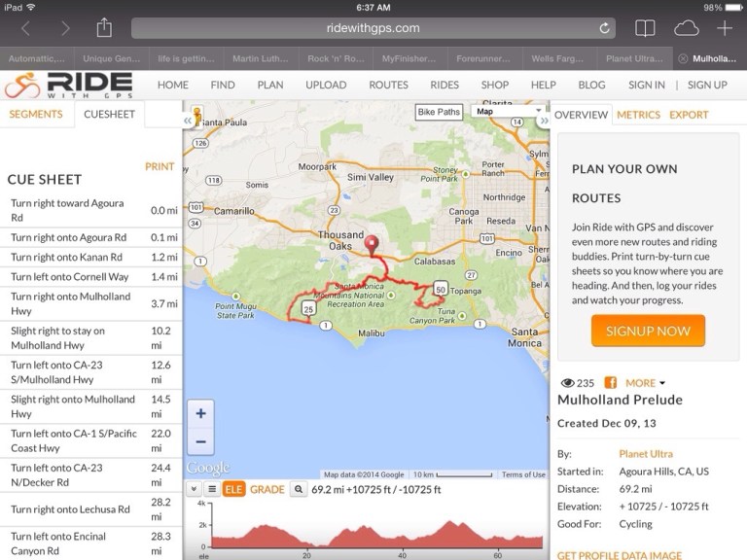
Task: Open Safari bookmarks book icon
Action: coord(645,28)
